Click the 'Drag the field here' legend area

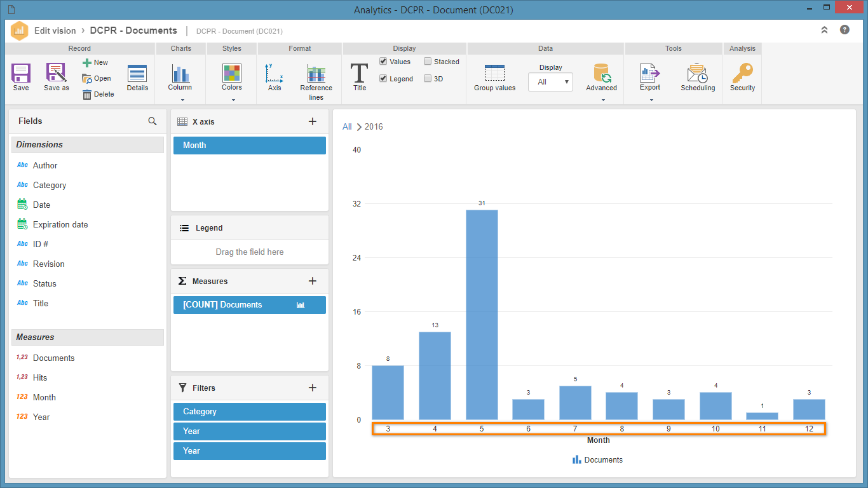click(x=250, y=252)
